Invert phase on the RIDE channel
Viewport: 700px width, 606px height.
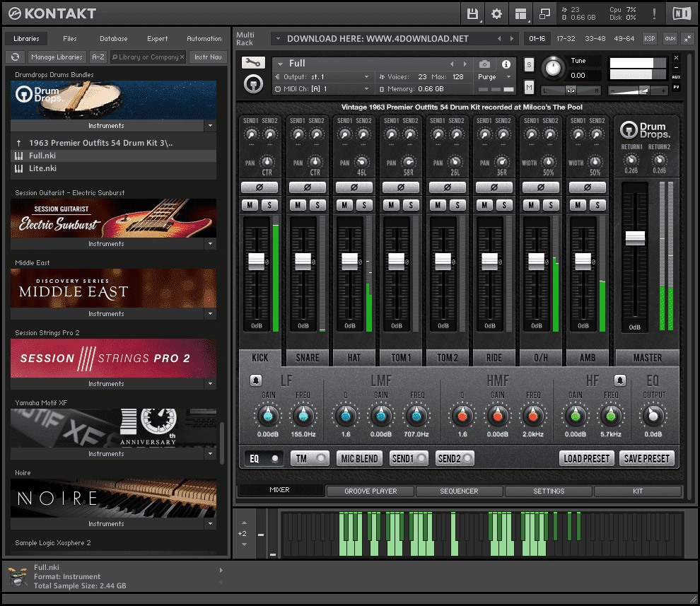pos(494,187)
